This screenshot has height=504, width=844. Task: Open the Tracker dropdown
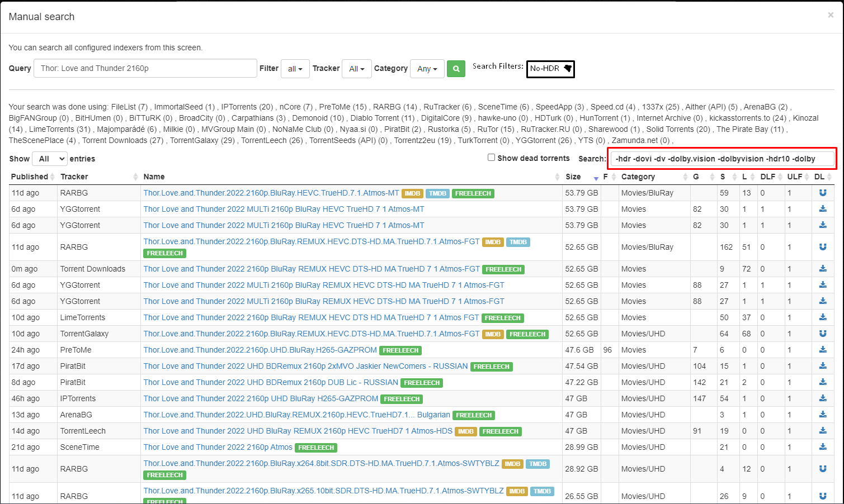click(356, 68)
